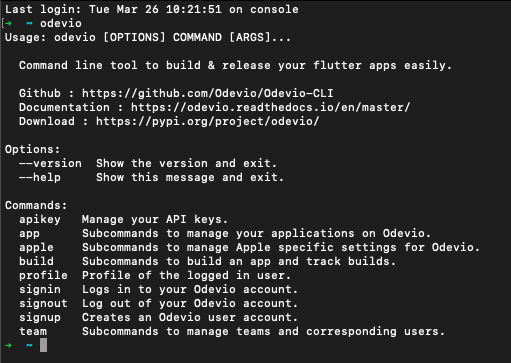Click the pypi.org download URL
Image resolution: width=511 pixels, height=363 pixels.
pos(207,121)
